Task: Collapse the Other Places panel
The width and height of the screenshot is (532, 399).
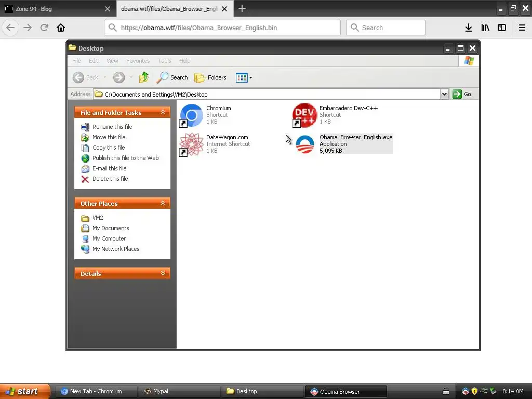Action: [x=163, y=203]
